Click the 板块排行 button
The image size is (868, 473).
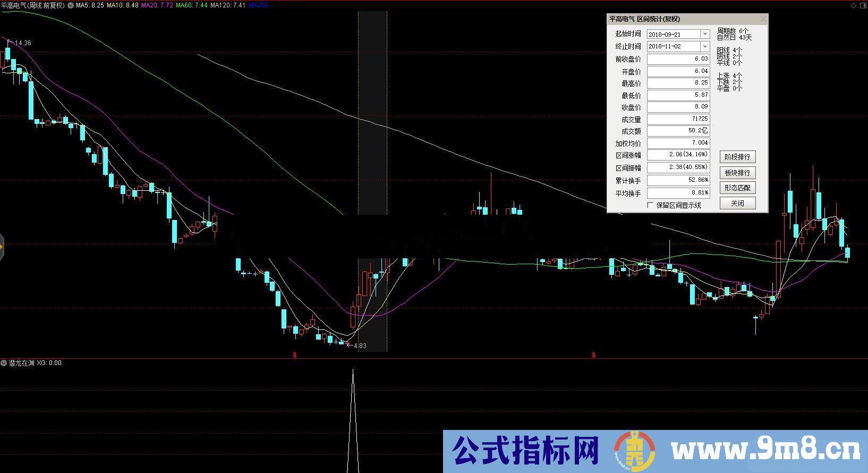(x=737, y=173)
